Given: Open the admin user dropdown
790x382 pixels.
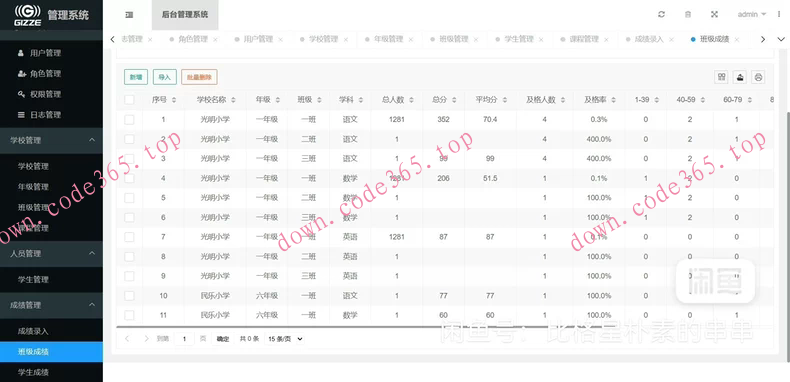Looking at the screenshot, I should pos(752,15).
